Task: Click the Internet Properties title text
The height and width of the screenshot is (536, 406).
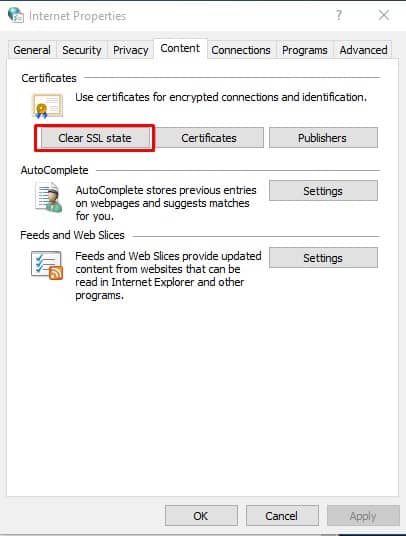Action: (x=78, y=16)
